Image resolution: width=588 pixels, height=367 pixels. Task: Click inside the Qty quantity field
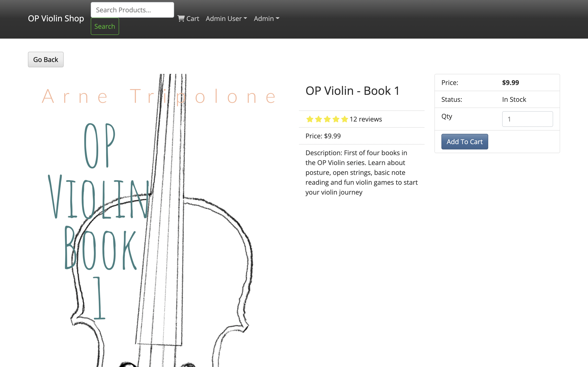click(527, 119)
